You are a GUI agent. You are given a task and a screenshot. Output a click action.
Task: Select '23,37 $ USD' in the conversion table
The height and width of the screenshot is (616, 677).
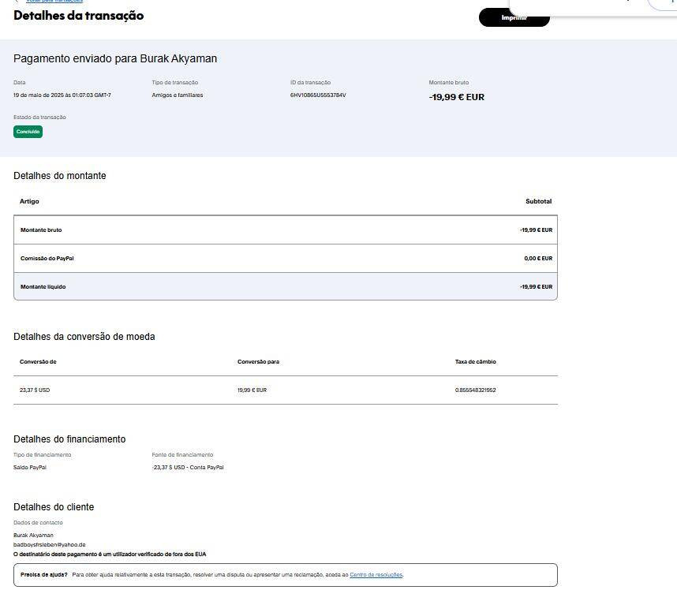point(35,390)
